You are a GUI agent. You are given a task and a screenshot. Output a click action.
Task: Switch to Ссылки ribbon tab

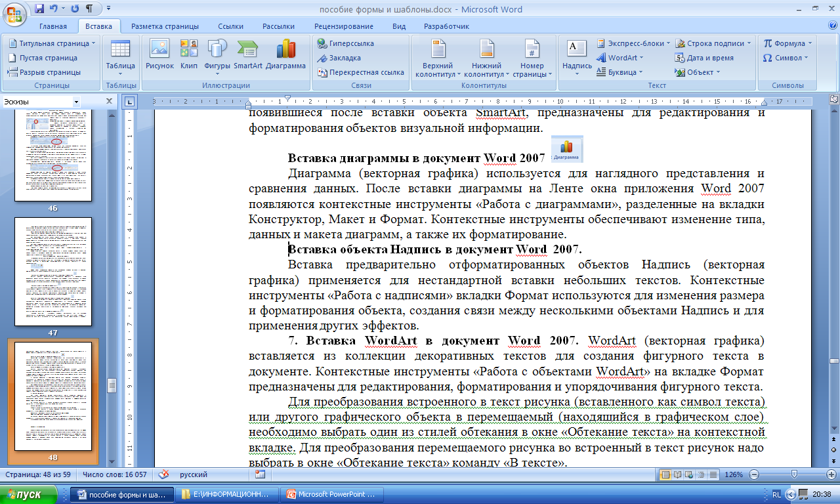(x=230, y=26)
